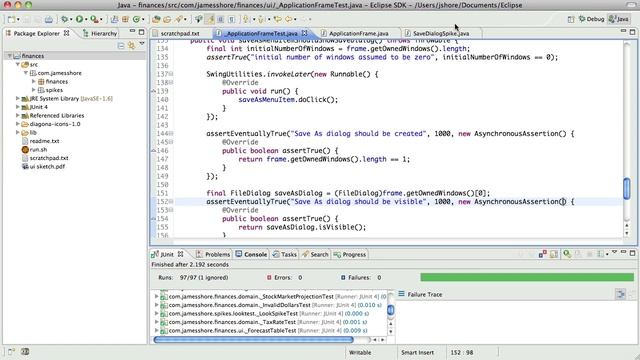The width and height of the screenshot is (640, 360).
Task: Launch Debug with the bug icon
Action: (x=64, y=19)
